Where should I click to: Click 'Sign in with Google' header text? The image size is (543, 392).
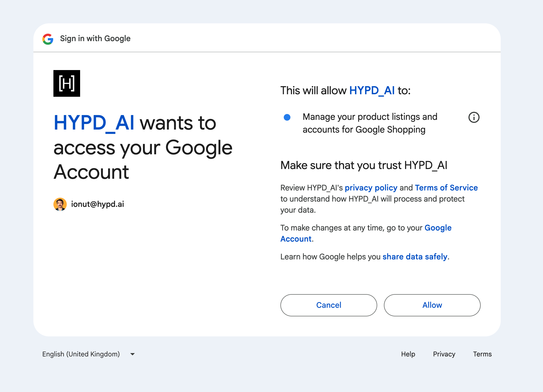[x=95, y=38]
